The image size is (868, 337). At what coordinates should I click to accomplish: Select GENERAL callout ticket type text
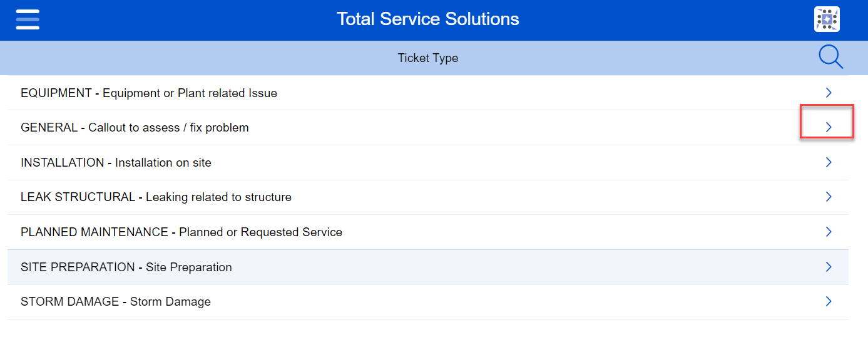[x=135, y=128]
